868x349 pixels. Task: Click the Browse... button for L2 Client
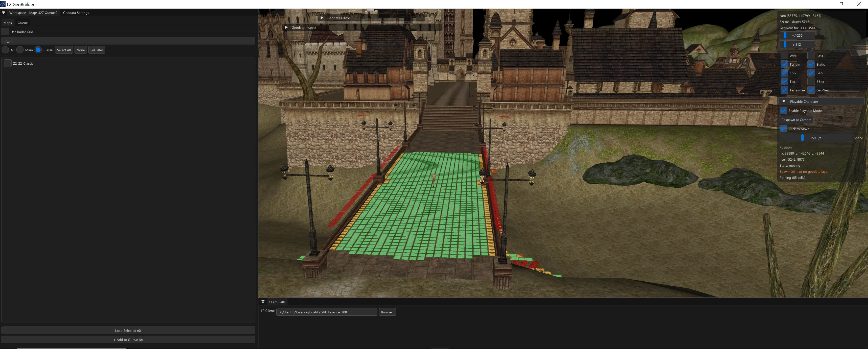pos(387,312)
